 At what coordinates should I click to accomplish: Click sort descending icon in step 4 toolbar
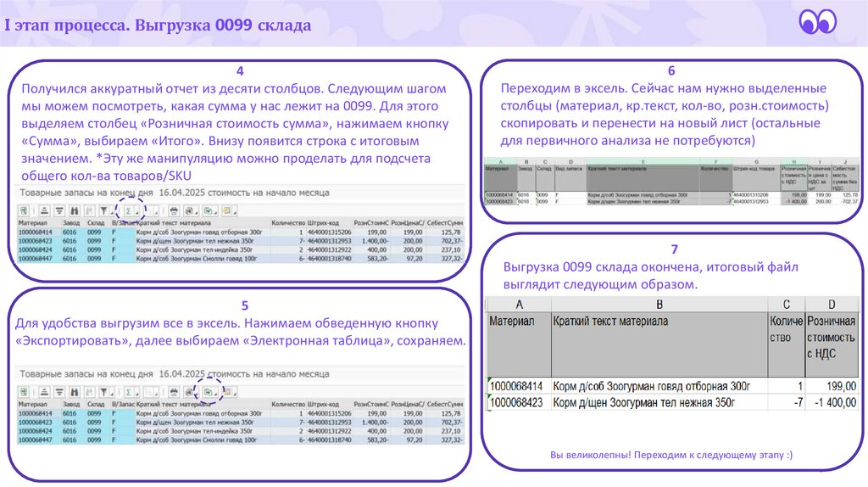point(59,210)
